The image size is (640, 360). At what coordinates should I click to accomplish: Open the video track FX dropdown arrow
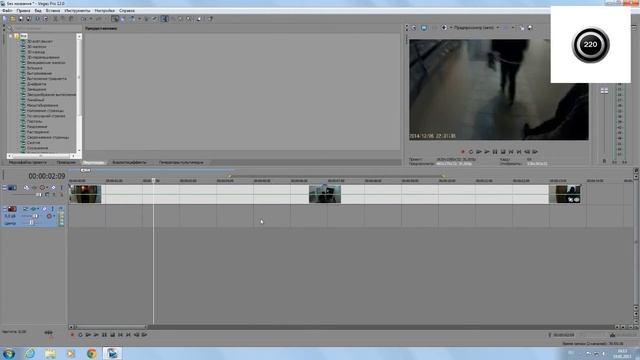(47, 187)
